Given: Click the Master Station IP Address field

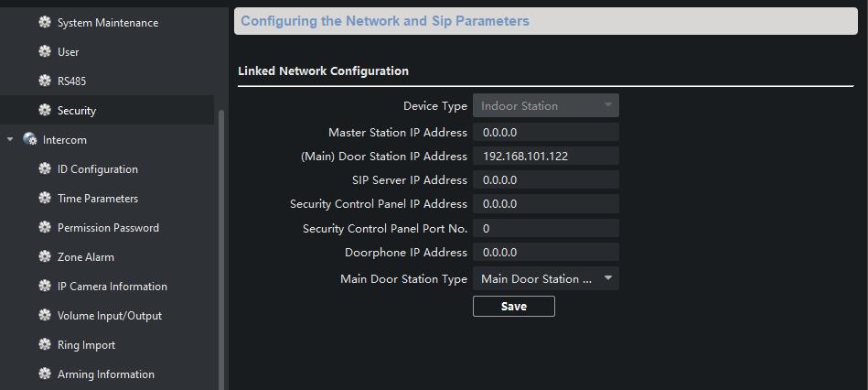Looking at the screenshot, I should [x=545, y=132].
